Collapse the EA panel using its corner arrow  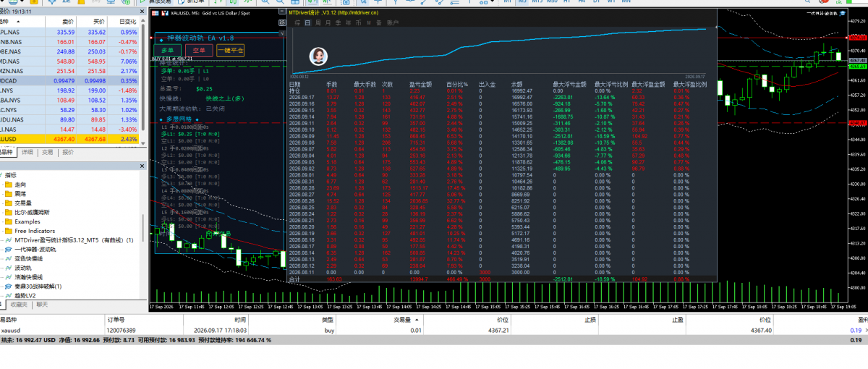click(281, 33)
